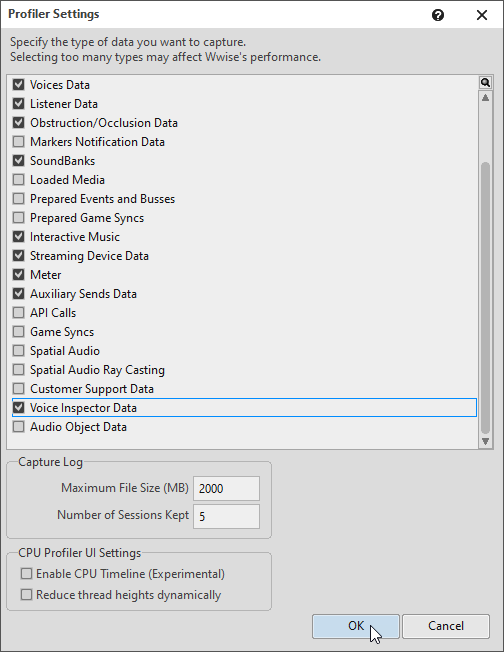Image resolution: width=504 pixels, height=652 pixels.
Task: Check Audio Object Data
Action: coord(18,427)
